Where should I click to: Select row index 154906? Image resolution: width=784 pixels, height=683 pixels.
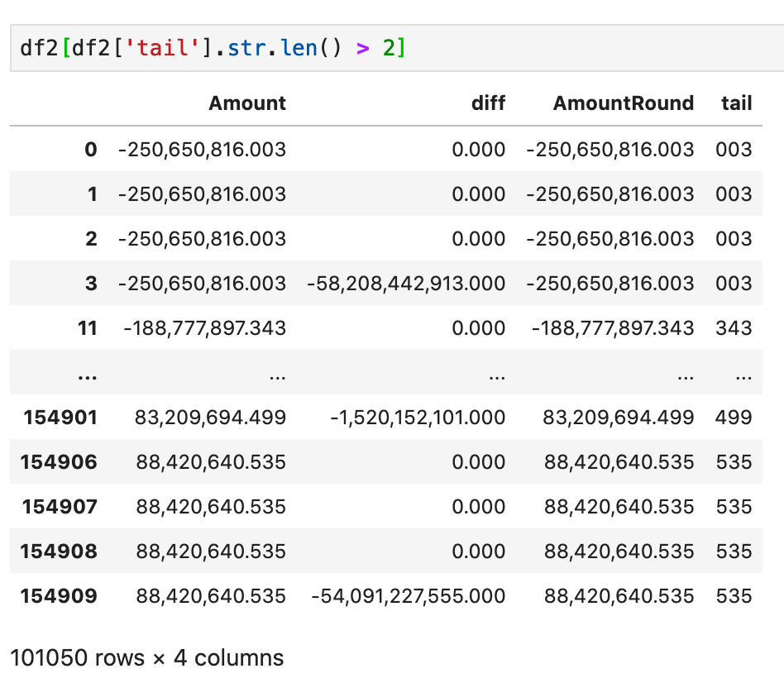click(59, 462)
